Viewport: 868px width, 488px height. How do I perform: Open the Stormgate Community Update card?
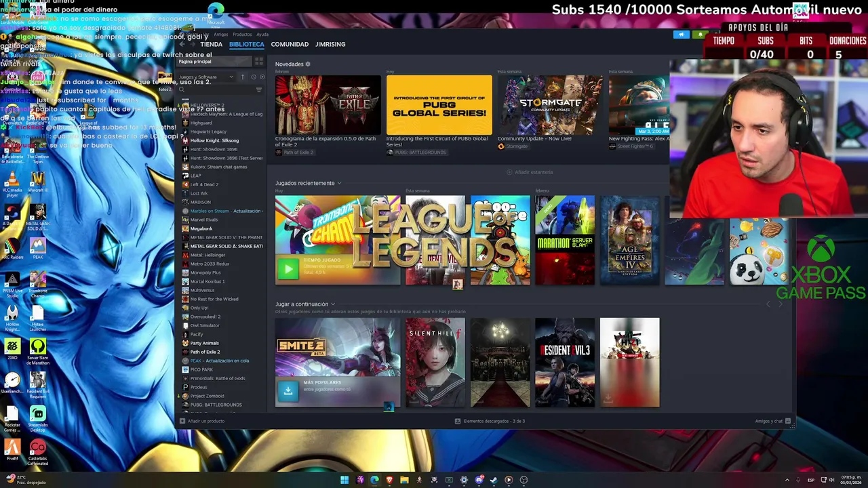(551, 105)
